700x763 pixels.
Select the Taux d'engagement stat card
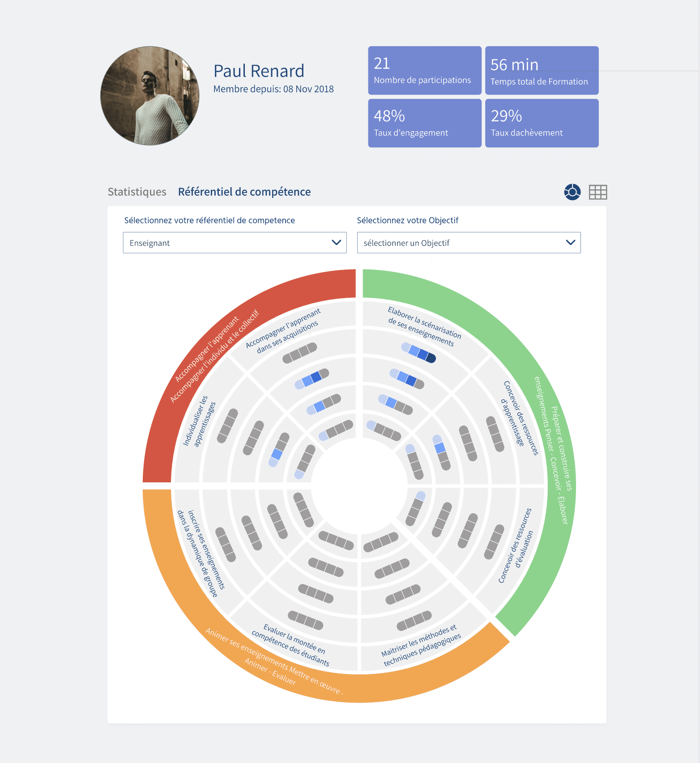click(x=424, y=123)
